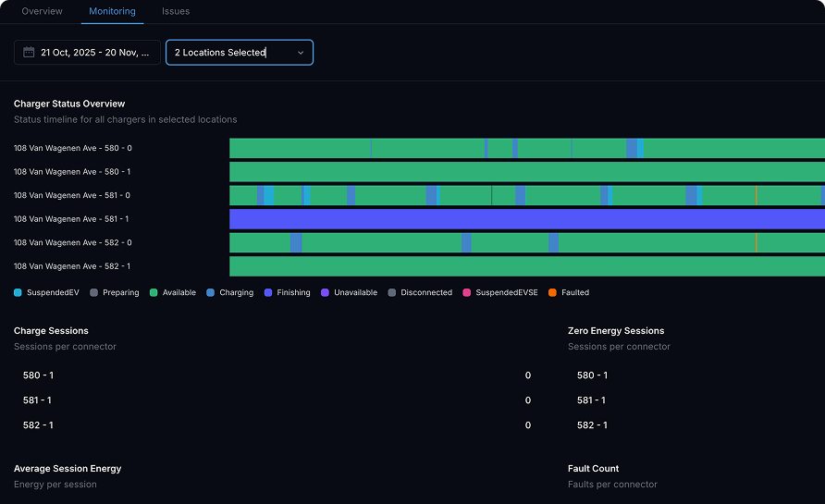825x504 pixels.
Task: Click the calendar icon in date picker
Action: tap(29, 53)
